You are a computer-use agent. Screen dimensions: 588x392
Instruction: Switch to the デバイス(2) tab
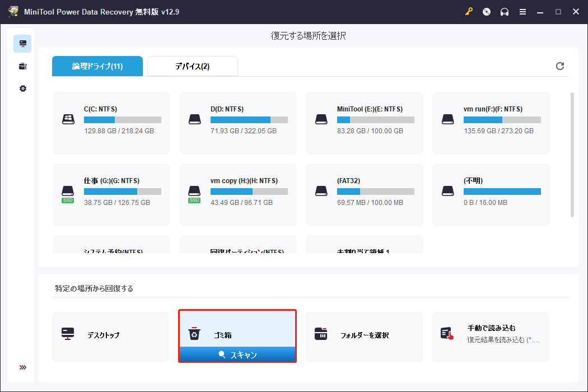pos(193,66)
